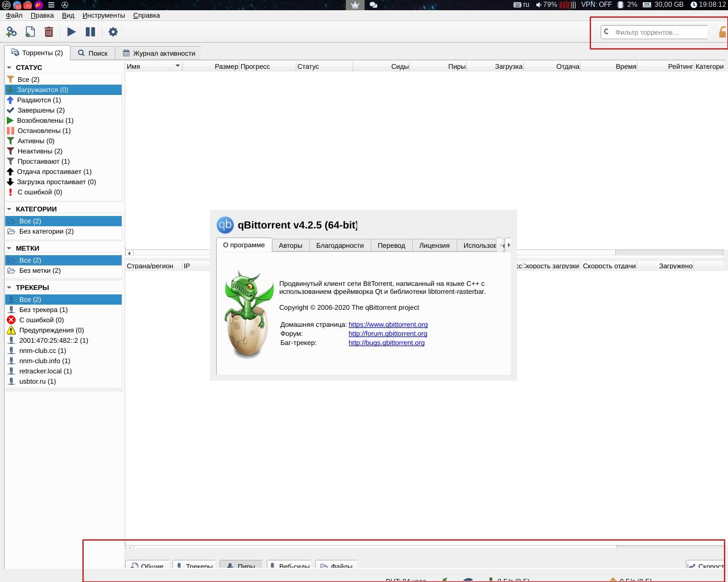Click the VPN: OFF panel indicator
This screenshot has width=728, height=582.
597,5
